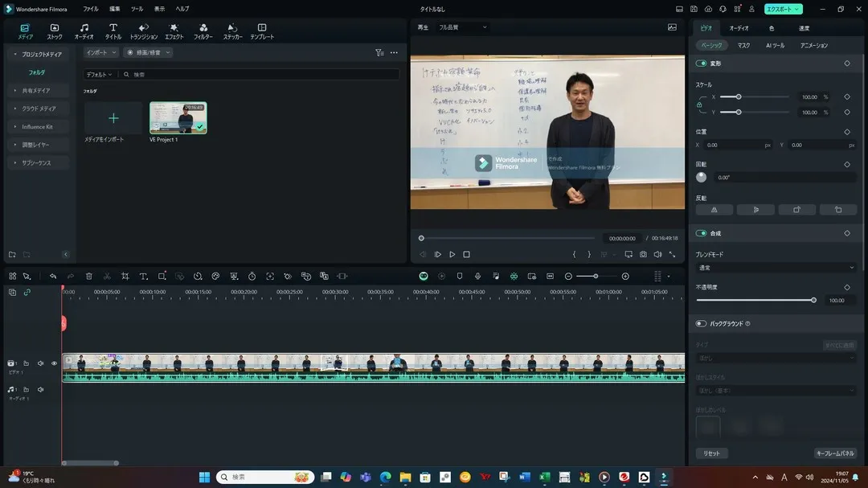Open preview fullscreen expand icon
This screenshot has height=488, width=868.
(672, 254)
